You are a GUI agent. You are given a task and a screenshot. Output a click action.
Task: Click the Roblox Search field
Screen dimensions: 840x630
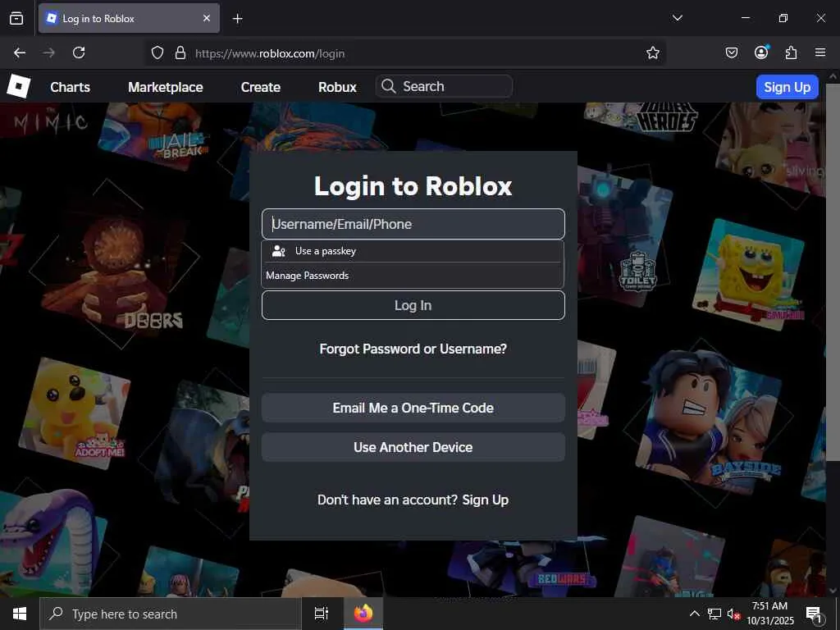(x=445, y=86)
